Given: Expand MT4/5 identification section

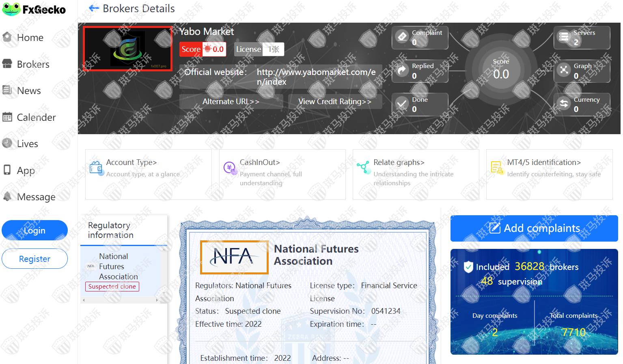Looking at the screenshot, I should (549, 174).
